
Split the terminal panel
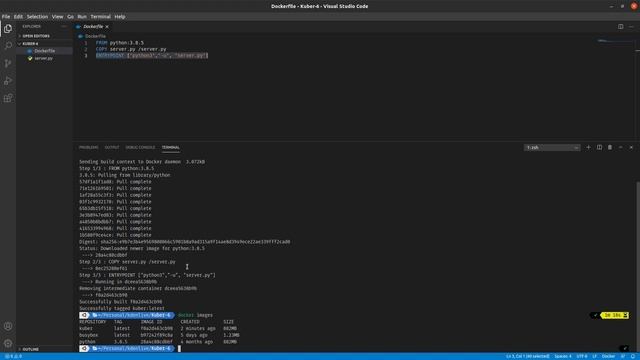pyautogui.click(x=599, y=147)
